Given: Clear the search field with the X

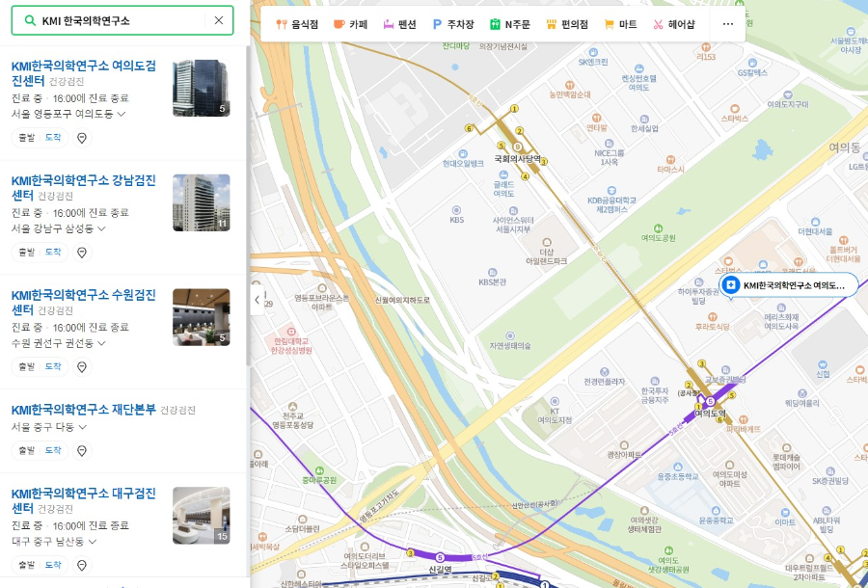Looking at the screenshot, I should pyautogui.click(x=219, y=20).
